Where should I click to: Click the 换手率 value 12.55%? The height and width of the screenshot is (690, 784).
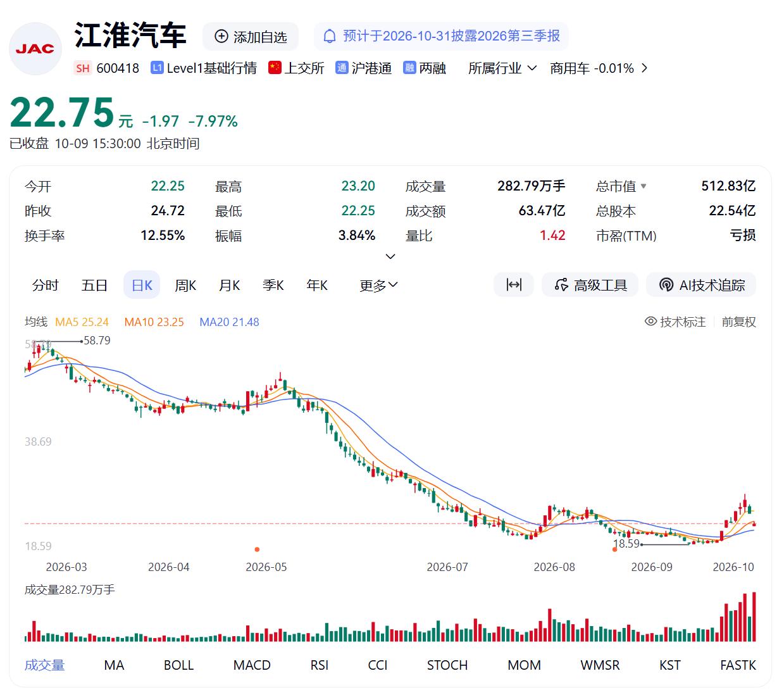[x=163, y=235]
